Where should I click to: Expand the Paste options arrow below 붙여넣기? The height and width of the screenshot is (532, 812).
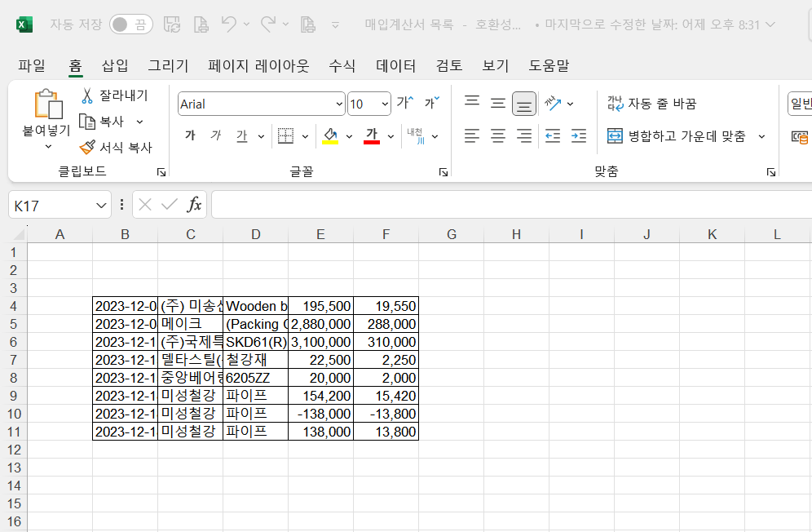(48, 147)
